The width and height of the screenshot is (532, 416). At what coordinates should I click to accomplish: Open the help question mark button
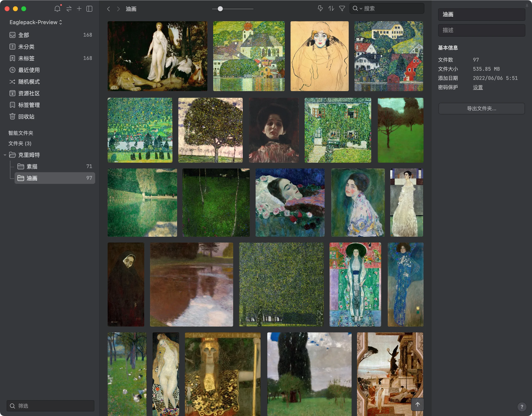(x=522, y=406)
